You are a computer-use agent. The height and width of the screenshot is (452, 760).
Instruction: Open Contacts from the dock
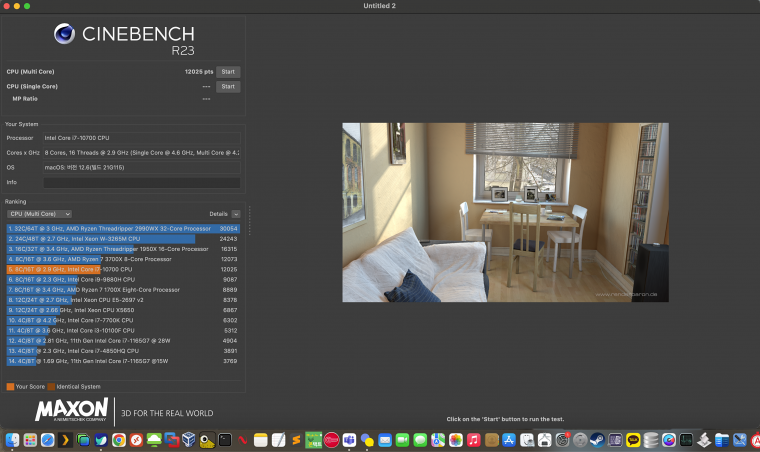(x=491, y=440)
